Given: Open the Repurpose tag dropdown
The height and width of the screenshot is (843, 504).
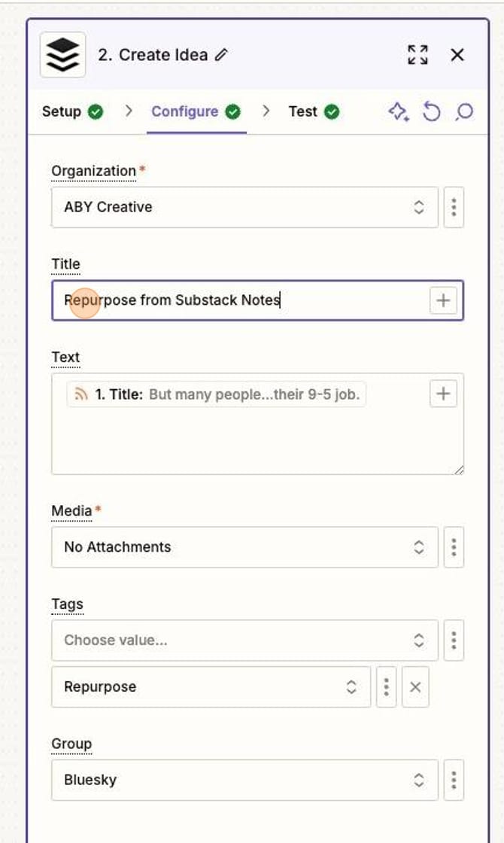Looking at the screenshot, I should pos(211,687).
